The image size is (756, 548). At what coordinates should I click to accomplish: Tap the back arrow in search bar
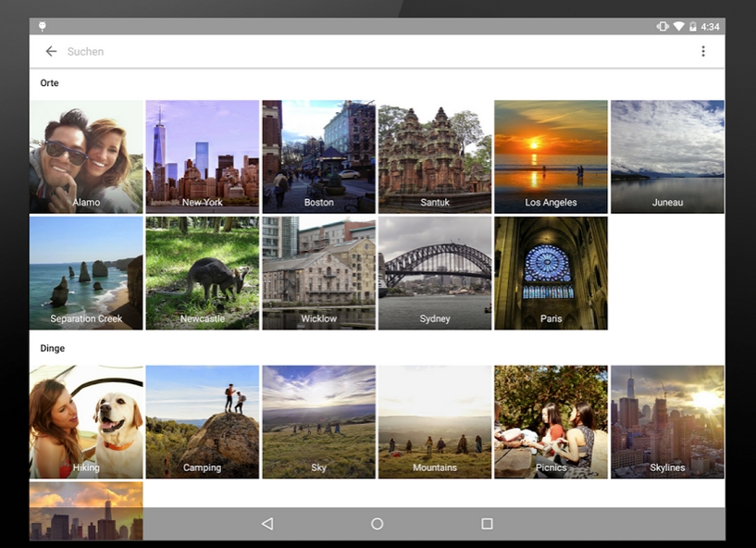pos(51,52)
